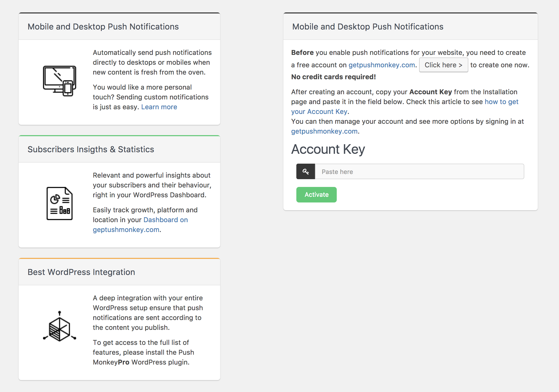Click 'Best WordPress Integration' panel header

pyautogui.click(x=81, y=272)
